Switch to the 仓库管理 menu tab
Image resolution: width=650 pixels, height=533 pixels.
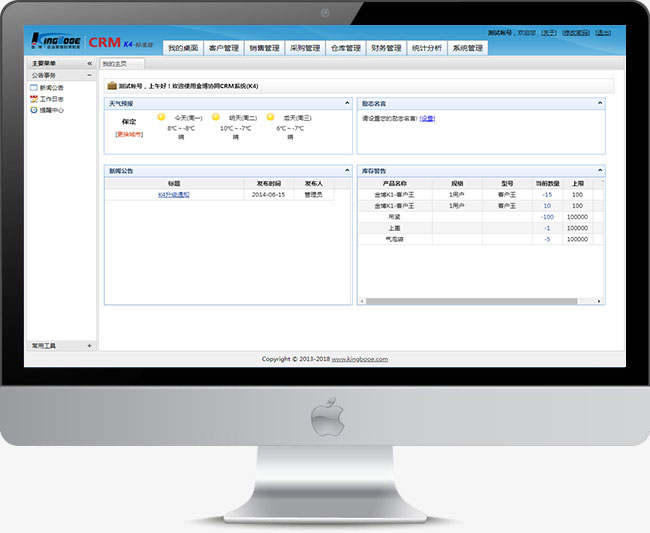[346, 48]
